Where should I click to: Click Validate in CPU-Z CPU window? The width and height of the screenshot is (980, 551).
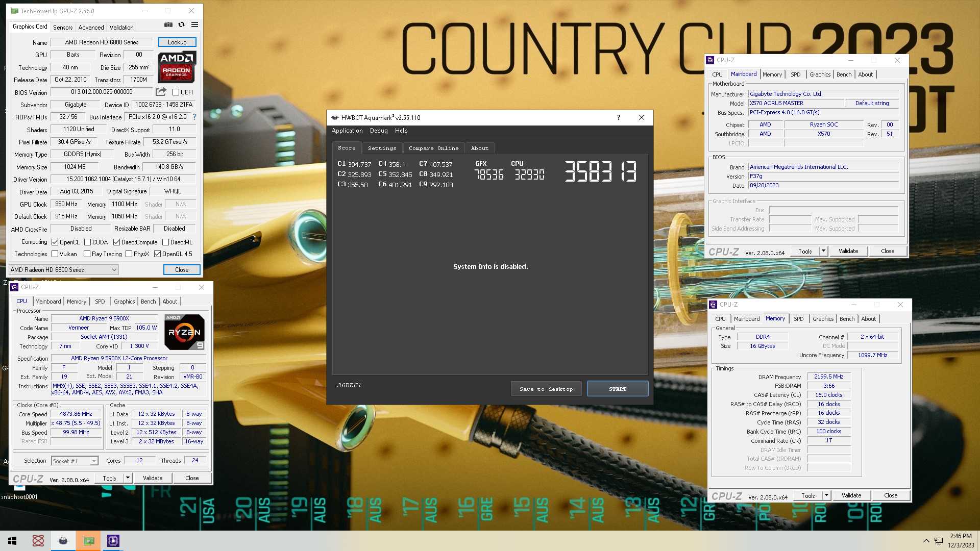(x=153, y=478)
